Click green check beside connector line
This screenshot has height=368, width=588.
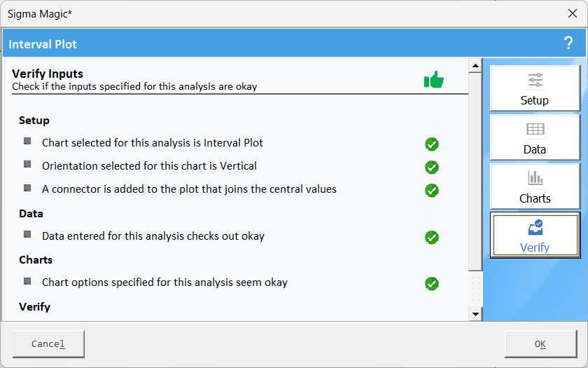[432, 191]
